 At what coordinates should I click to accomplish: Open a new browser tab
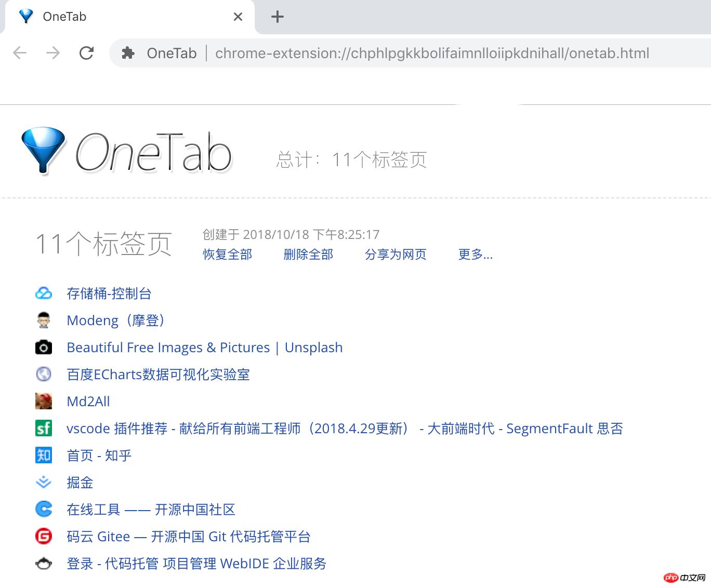[278, 17]
